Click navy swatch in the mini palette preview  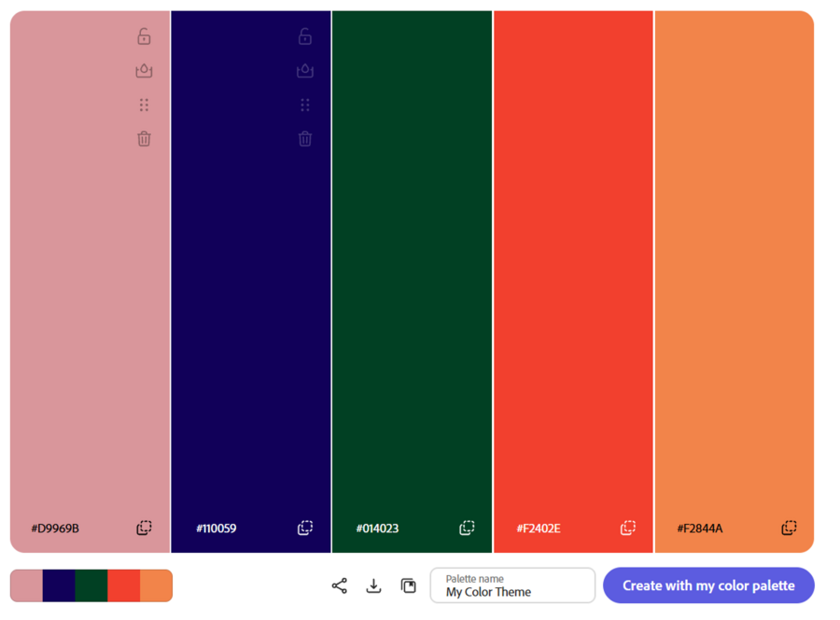[59, 585]
